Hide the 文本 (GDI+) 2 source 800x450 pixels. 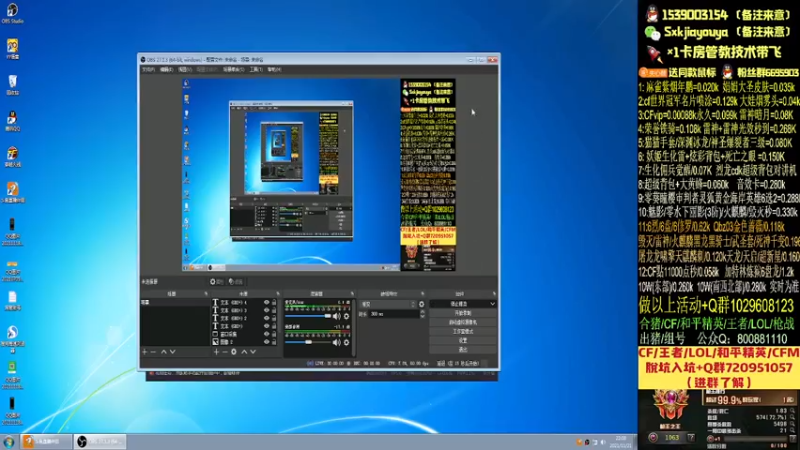[266, 318]
